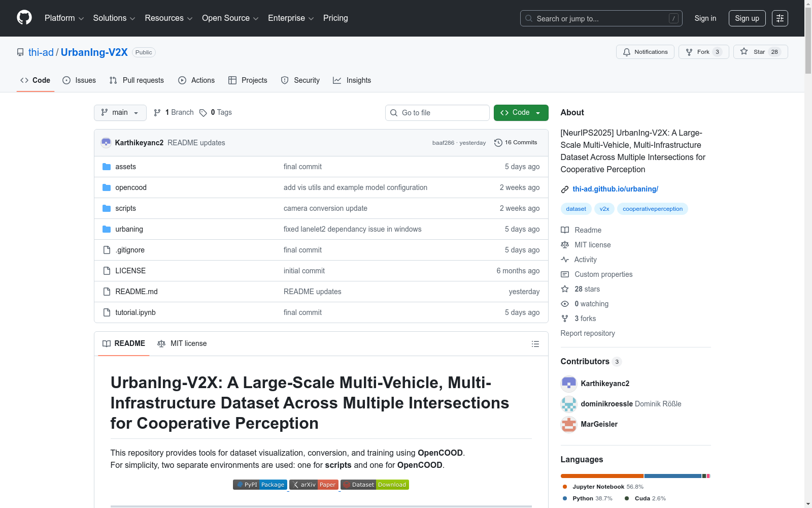Screen dimensions: 812x508
Task: Click the GitHub logo icon
Action: [x=24, y=18]
